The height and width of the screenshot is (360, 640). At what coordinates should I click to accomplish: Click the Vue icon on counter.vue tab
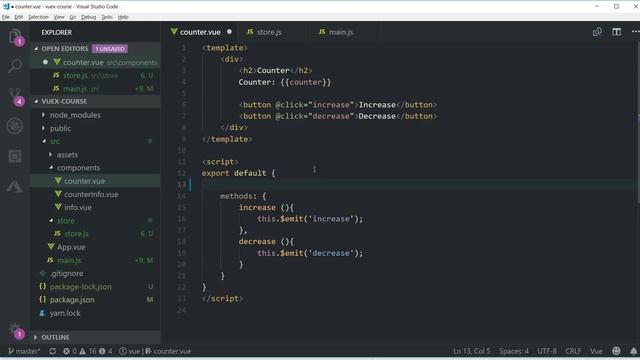(x=174, y=32)
